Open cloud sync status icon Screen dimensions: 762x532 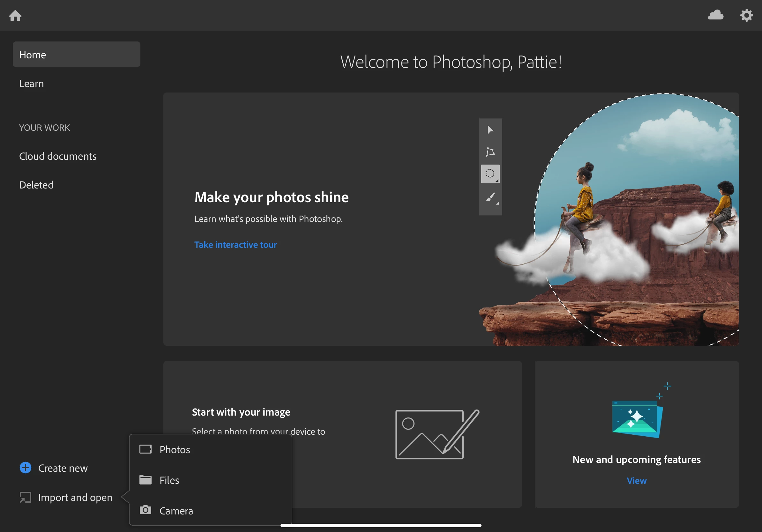pos(715,15)
